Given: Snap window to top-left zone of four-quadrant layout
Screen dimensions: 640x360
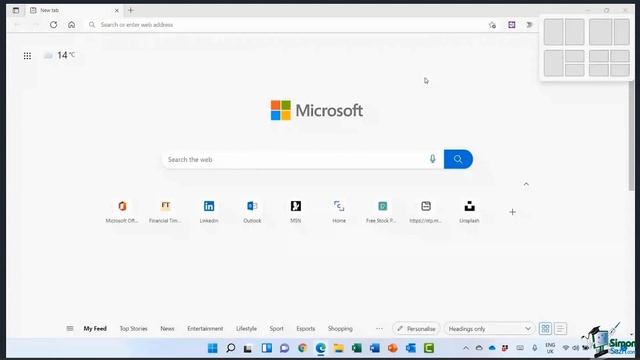Looking at the screenshot, I should 598,56.
